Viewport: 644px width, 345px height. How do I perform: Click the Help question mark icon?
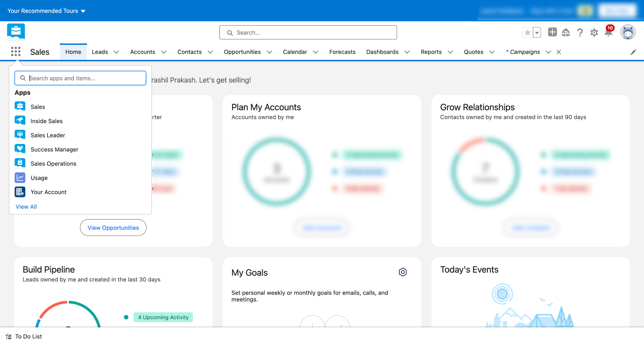[580, 33]
